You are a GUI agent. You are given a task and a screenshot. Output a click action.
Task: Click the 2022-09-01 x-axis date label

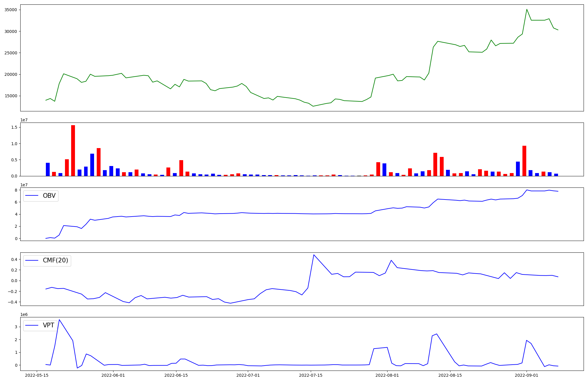[x=527, y=375]
